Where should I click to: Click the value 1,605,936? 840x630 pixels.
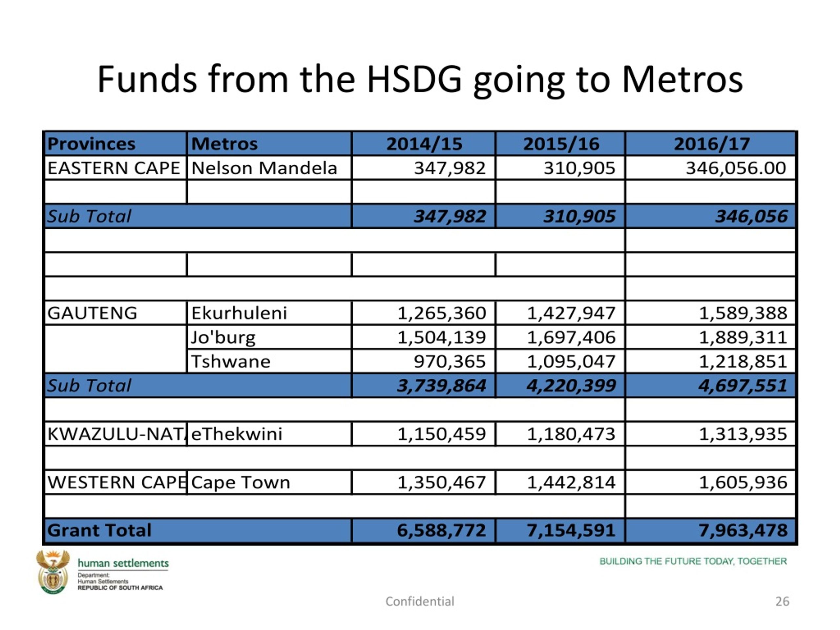point(743,482)
